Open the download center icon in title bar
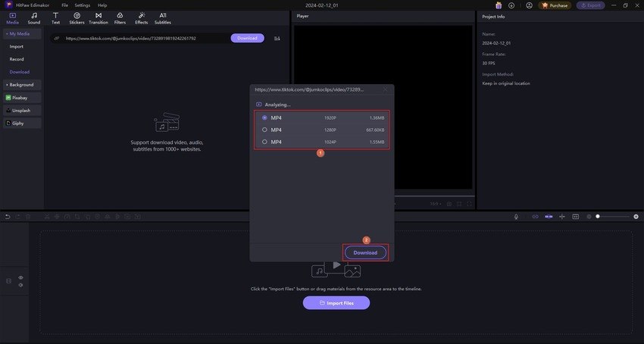The image size is (644, 344). point(511,5)
